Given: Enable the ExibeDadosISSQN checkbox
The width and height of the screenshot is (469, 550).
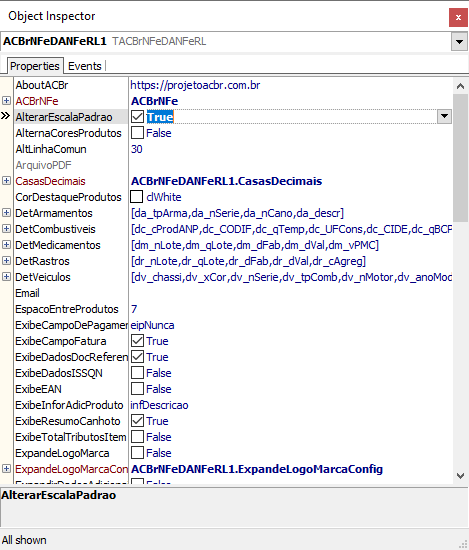Looking at the screenshot, I should pos(137,373).
